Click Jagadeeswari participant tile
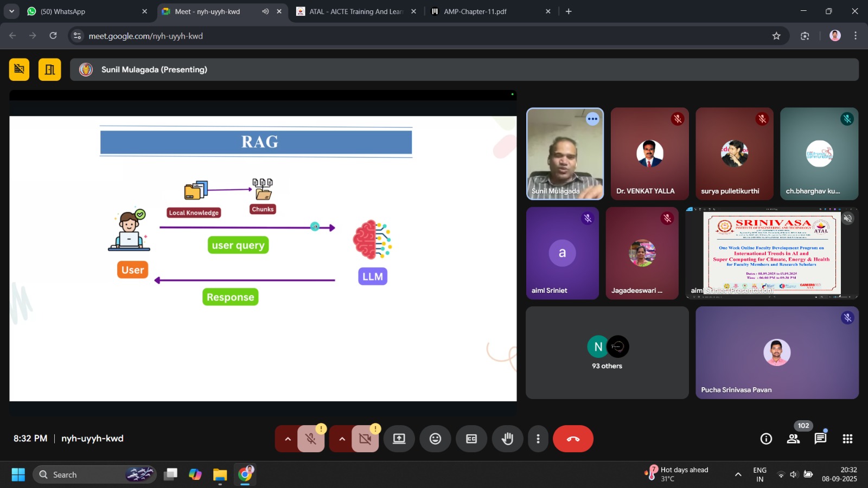 642,253
